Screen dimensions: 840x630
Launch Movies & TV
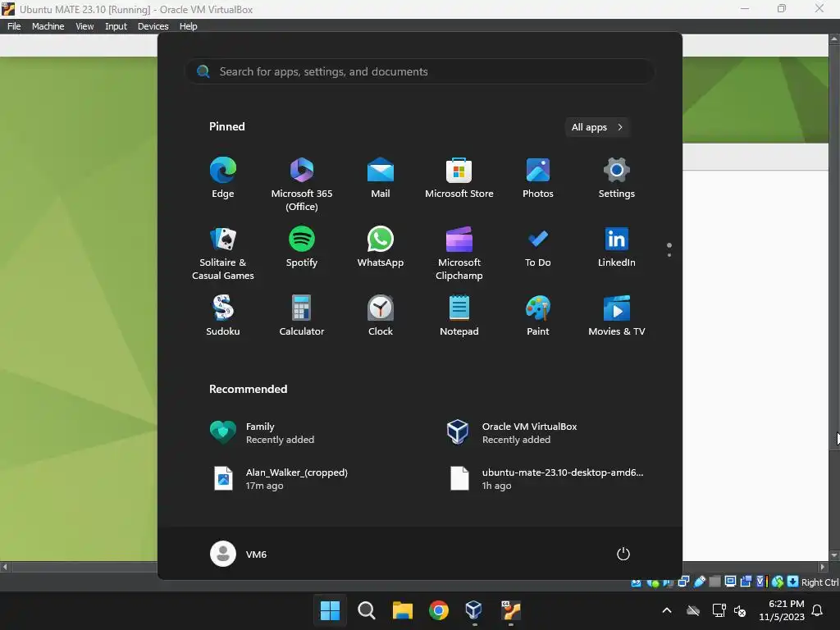tap(617, 316)
